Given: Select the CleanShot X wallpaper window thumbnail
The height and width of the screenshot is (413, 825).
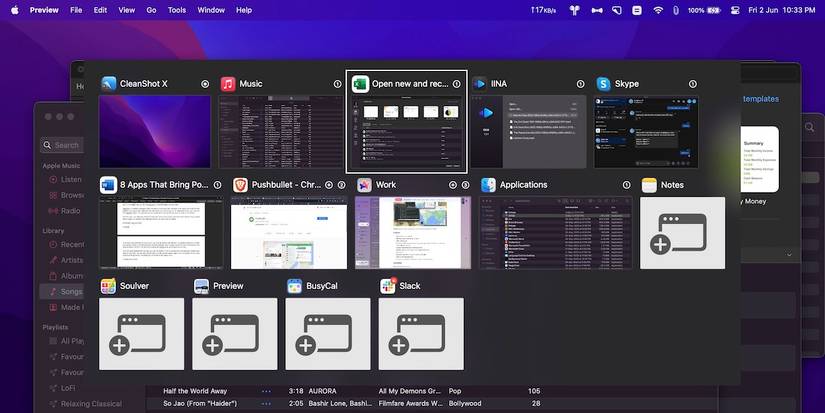Looking at the screenshot, I should (x=155, y=132).
